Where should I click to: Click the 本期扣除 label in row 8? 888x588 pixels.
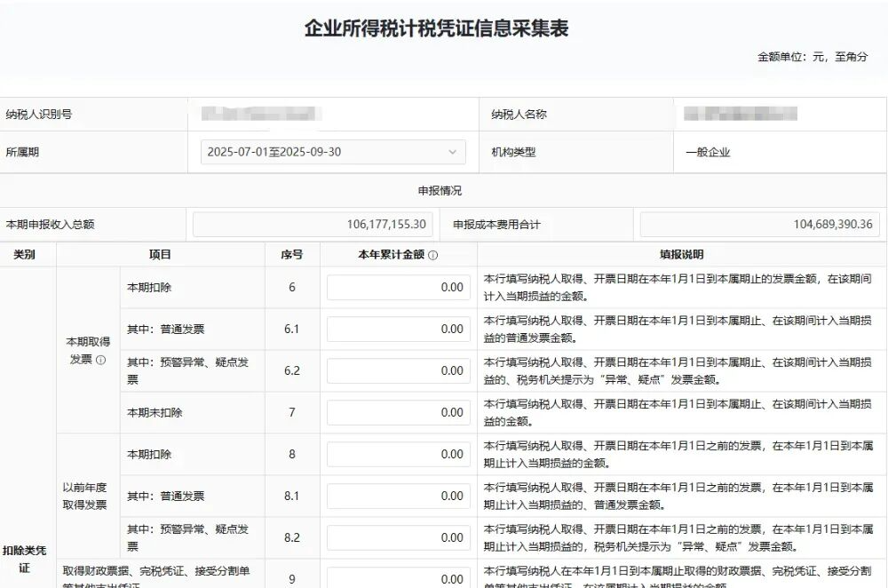pos(149,454)
